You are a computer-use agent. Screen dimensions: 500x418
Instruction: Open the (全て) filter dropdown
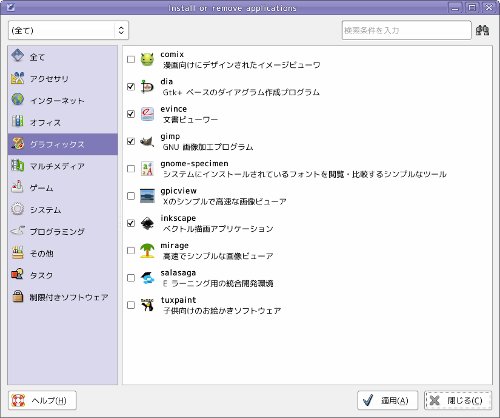(68, 30)
